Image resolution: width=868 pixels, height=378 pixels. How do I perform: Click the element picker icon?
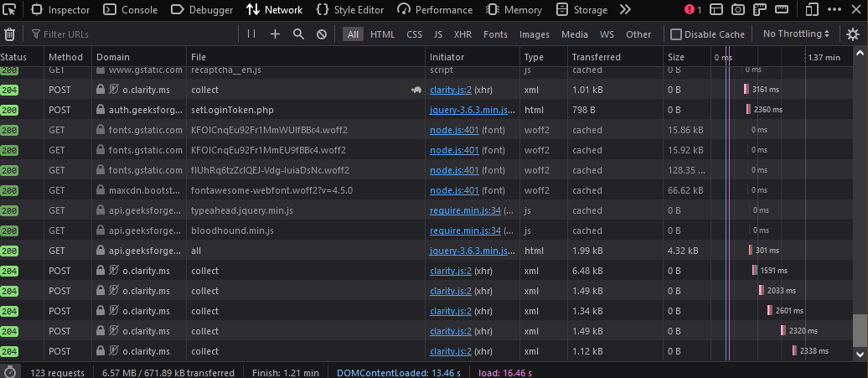[9, 10]
